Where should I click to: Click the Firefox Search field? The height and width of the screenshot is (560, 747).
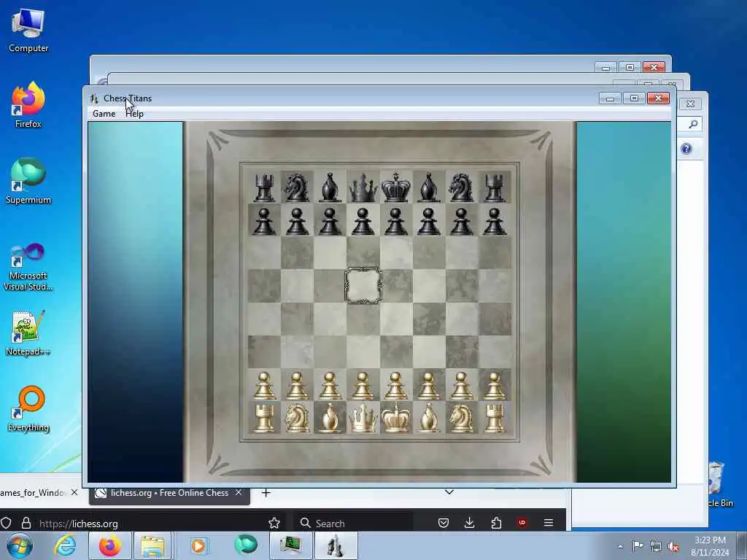pyautogui.click(x=355, y=524)
